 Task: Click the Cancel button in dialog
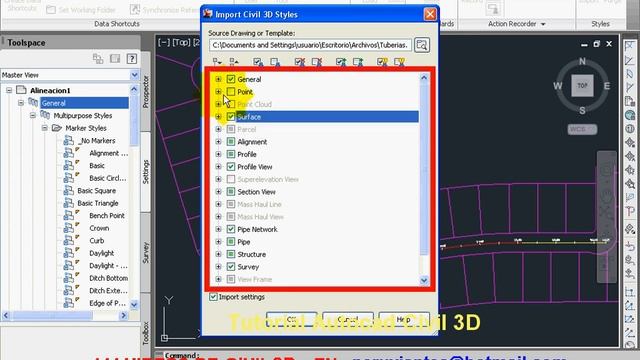coord(348,320)
